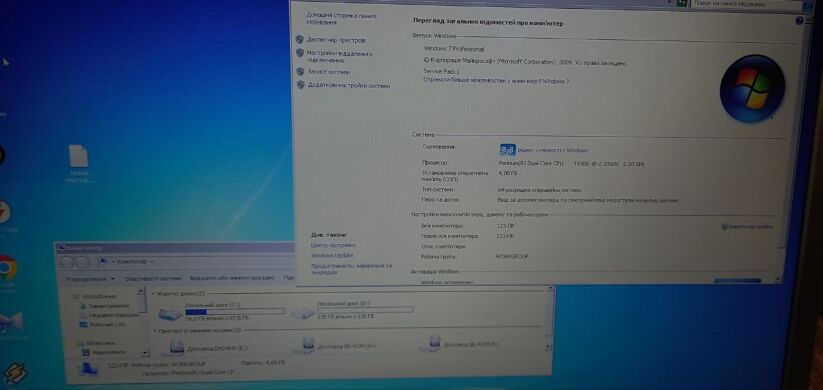The height and width of the screenshot is (390, 823).
Task: Open the Action Center link (Центр підтримки)
Action: coord(333,245)
